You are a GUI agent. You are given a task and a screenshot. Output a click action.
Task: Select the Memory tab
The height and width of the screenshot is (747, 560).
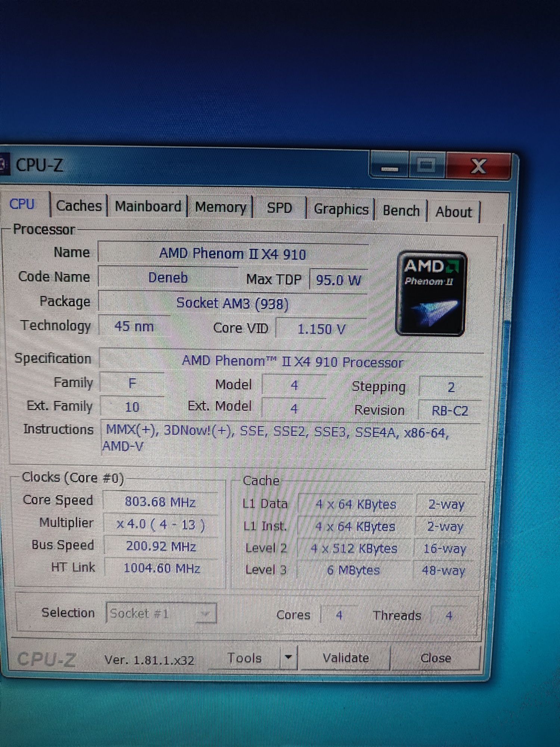tap(221, 207)
